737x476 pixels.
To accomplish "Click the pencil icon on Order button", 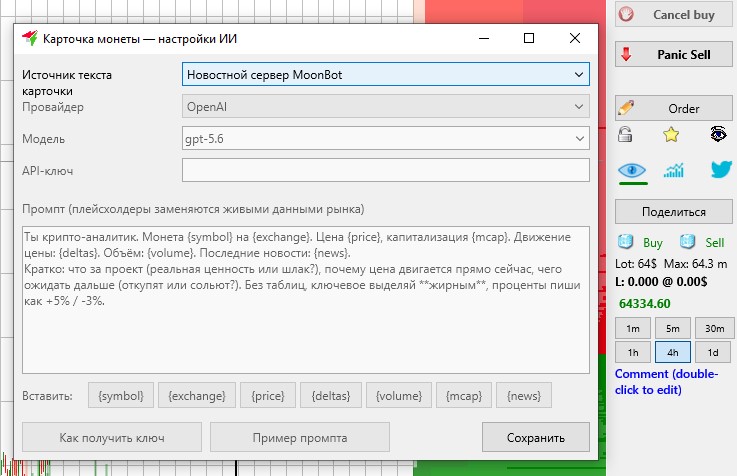I will pos(626,108).
